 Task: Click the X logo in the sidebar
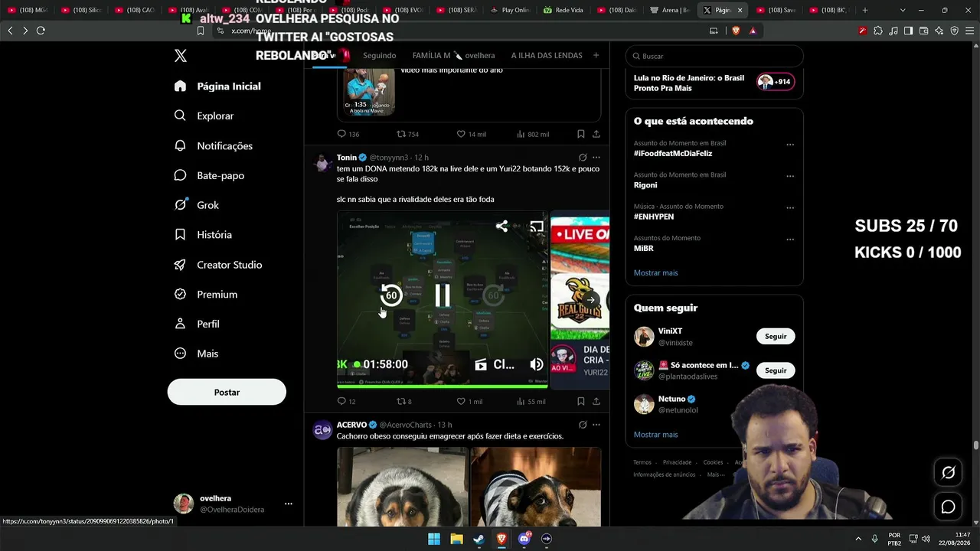[181, 56]
